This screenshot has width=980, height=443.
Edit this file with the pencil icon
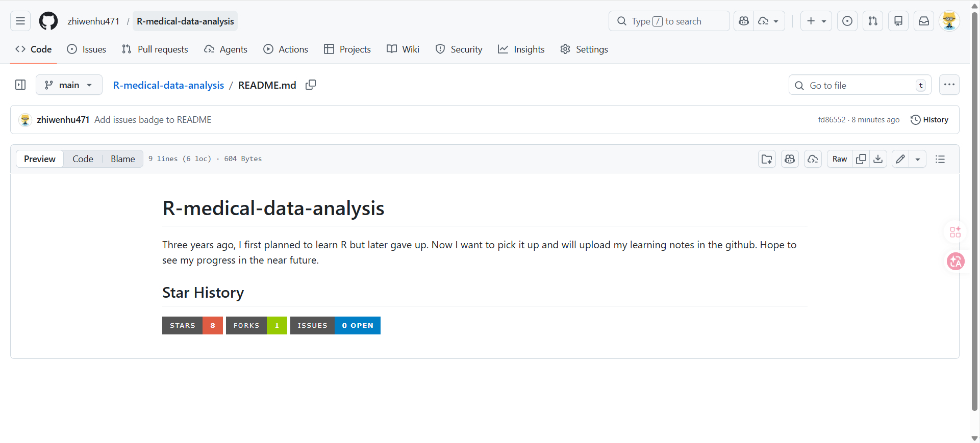click(x=900, y=159)
